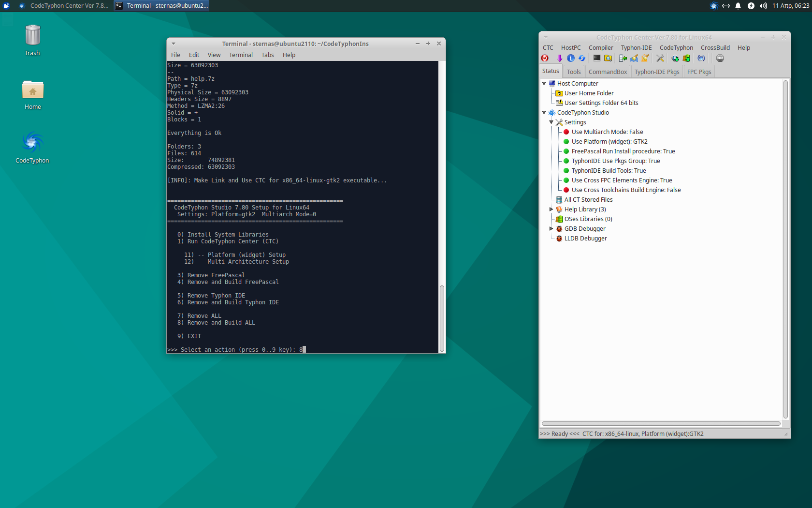This screenshot has height=508, width=812.
Task: Click the volume speaker icon in system tray
Action: click(763, 6)
